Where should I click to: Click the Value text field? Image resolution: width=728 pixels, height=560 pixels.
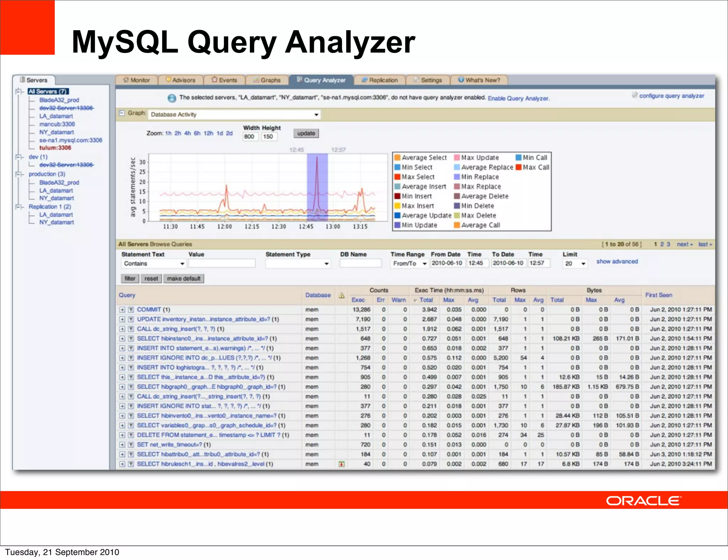[222, 263]
